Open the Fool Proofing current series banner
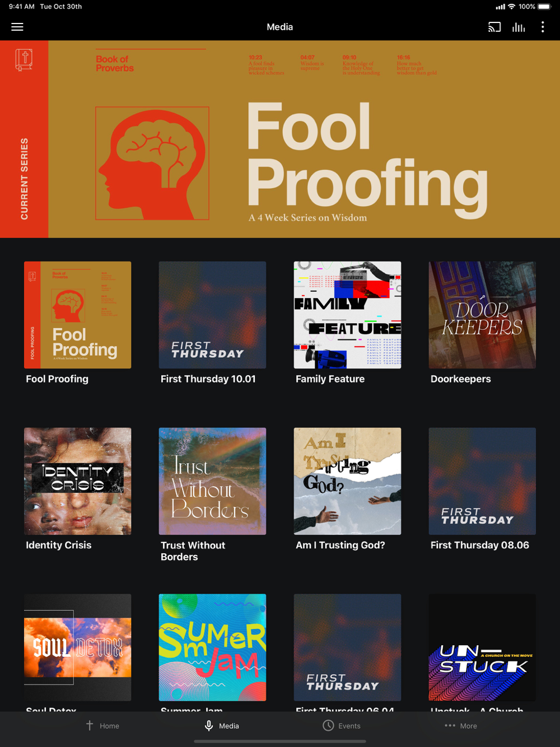The image size is (560, 747). pos(280,139)
